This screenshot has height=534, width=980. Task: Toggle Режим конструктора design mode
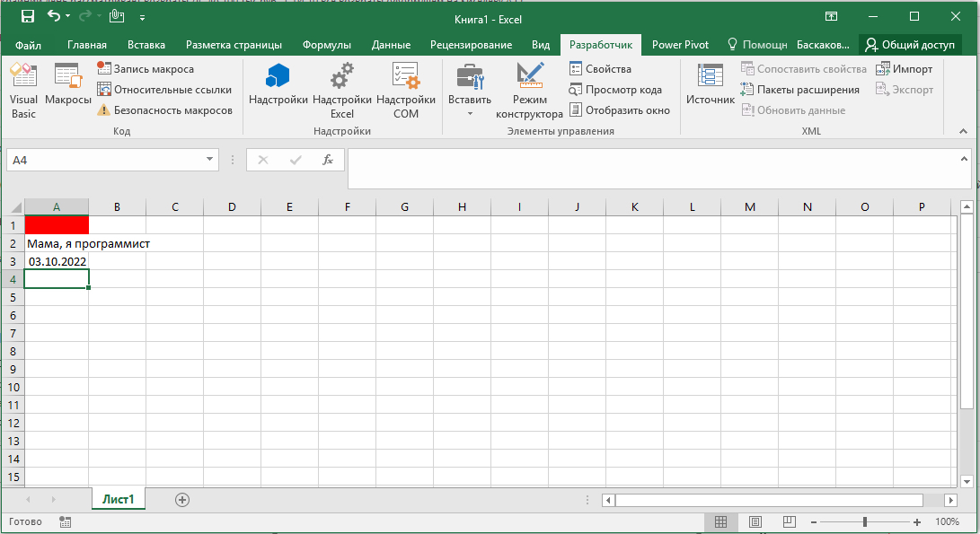529,91
